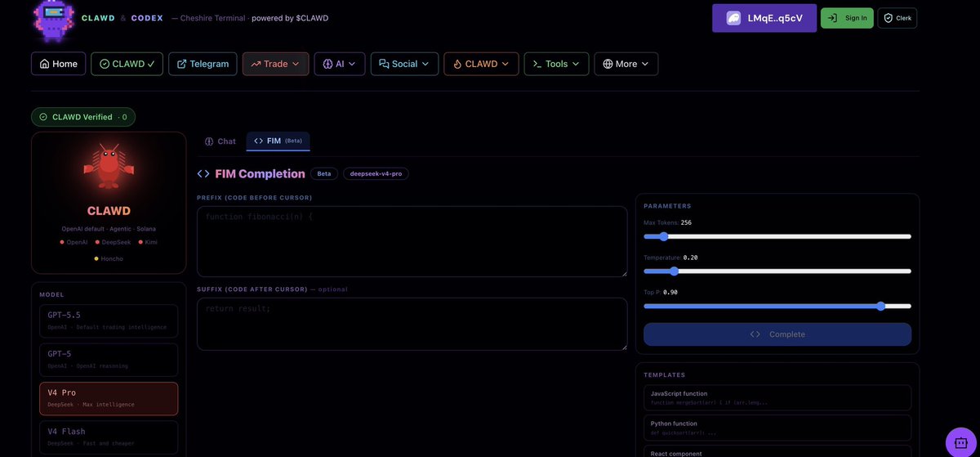Expand the AI dropdown menu
The width and height of the screenshot is (980, 457).
(339, 64)
